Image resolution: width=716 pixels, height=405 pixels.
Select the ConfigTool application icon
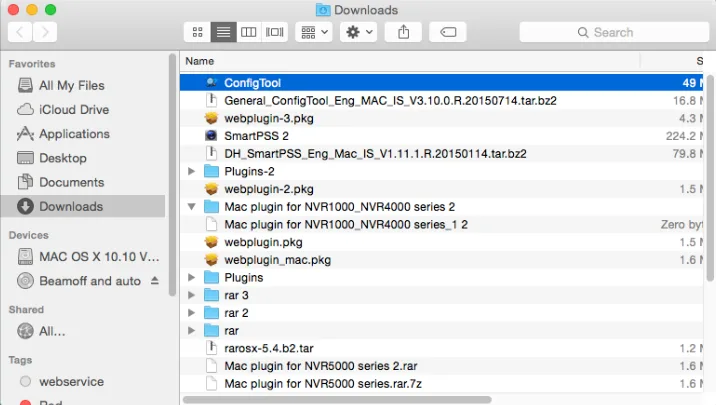pos(211,83)
